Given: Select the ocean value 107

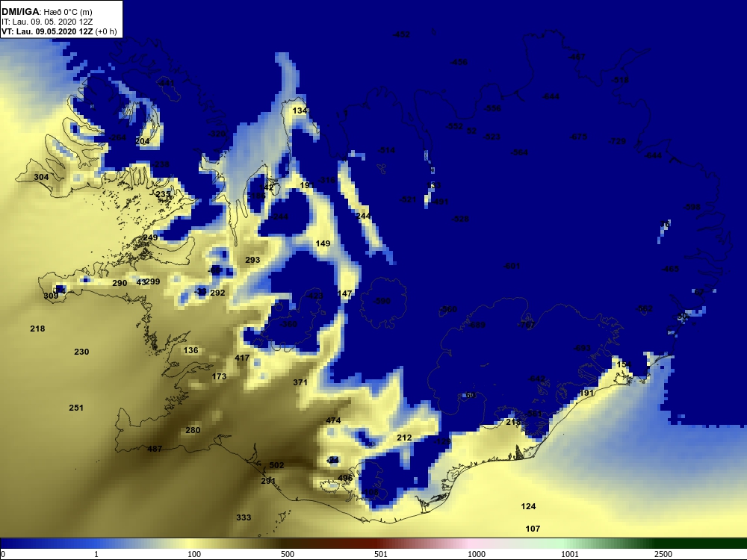Looking at the screenshot, I should (x=533, y=528).
